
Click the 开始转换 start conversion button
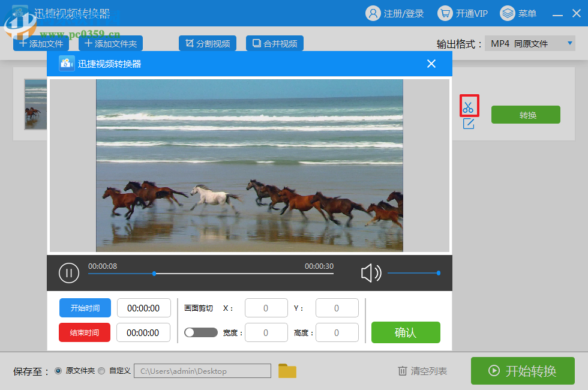click(x=523, y=371)
